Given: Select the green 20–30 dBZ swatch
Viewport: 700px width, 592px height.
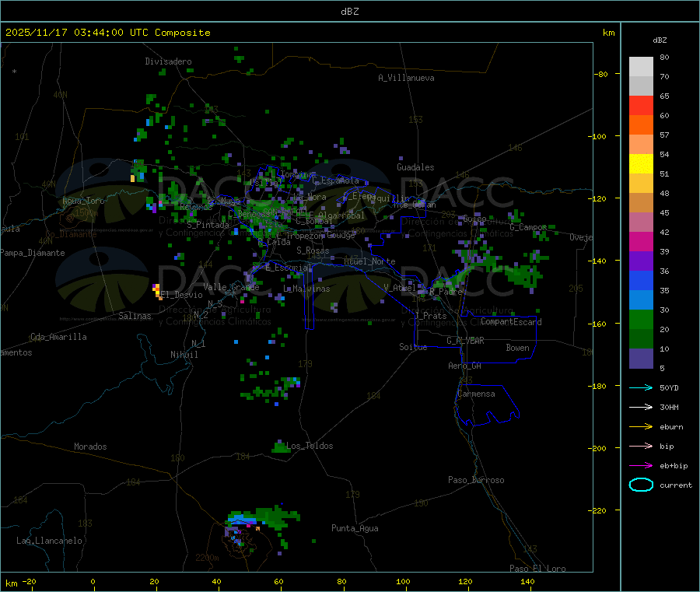Looking at the screenshot, I should [641, 319].
